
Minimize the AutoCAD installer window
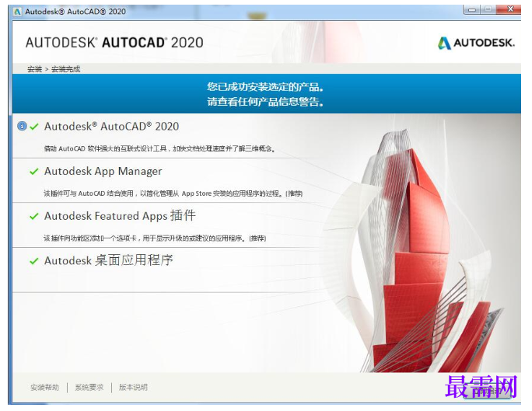(x=471, y=9)
